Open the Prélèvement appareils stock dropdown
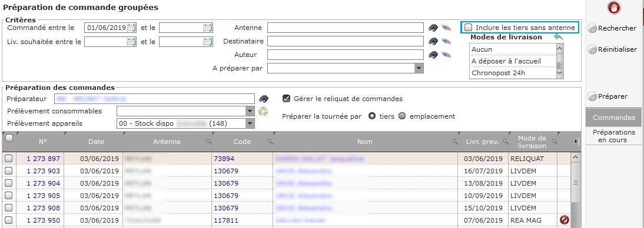 250,123
